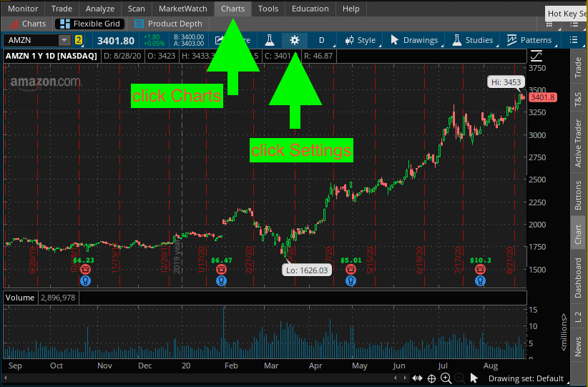588x387 pixels.
Task: Click the $10.3 earnings value
Action: click(481, 260)
